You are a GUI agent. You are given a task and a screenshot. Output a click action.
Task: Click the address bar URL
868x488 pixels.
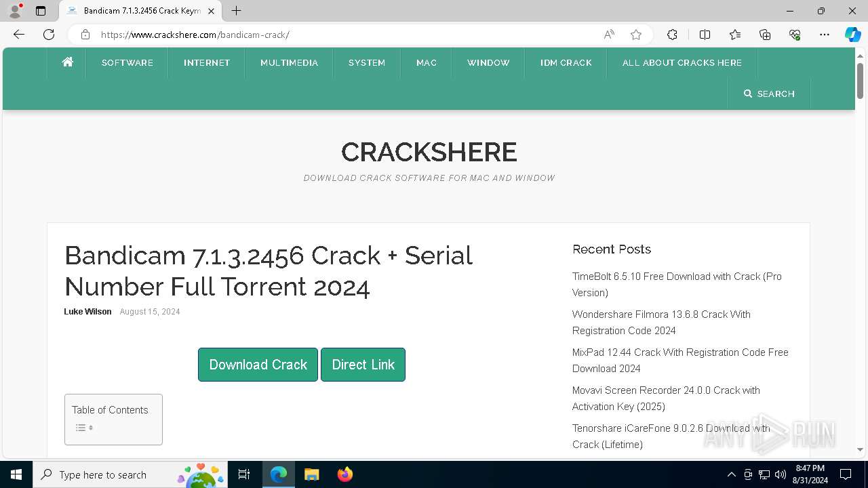tap(195, 35)
